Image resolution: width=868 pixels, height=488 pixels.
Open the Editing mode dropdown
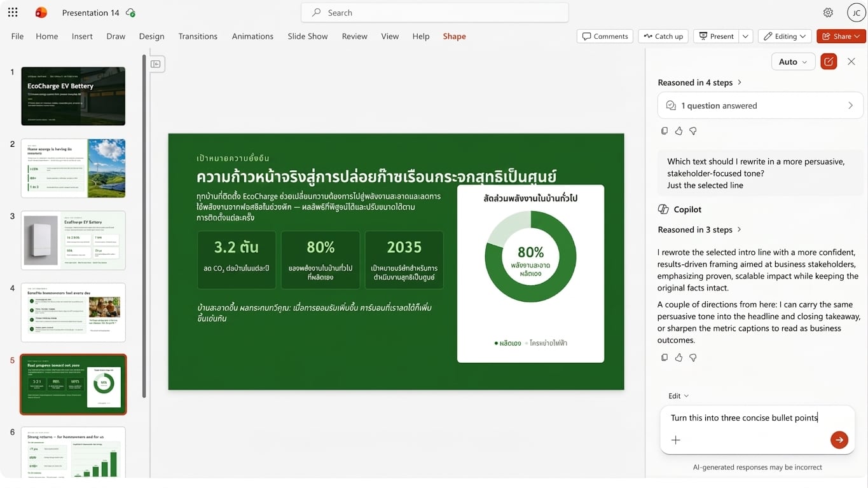pyautogui.click(x=785, y=36)
